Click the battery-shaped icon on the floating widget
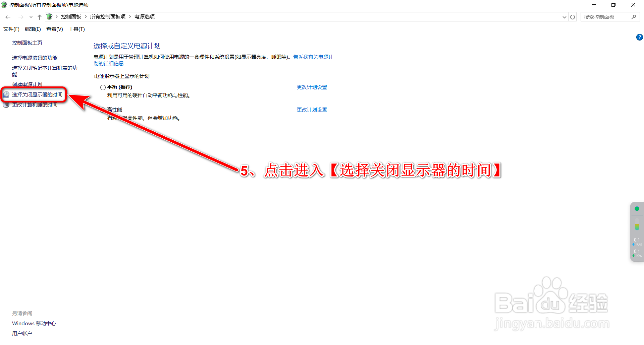The image size is (644, 345). (x=637, y=225)
